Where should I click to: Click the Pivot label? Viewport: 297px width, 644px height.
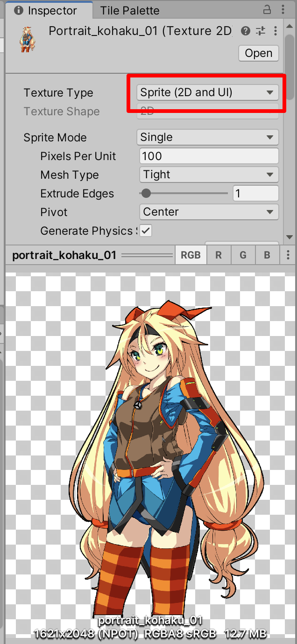[x=54, y=212]
